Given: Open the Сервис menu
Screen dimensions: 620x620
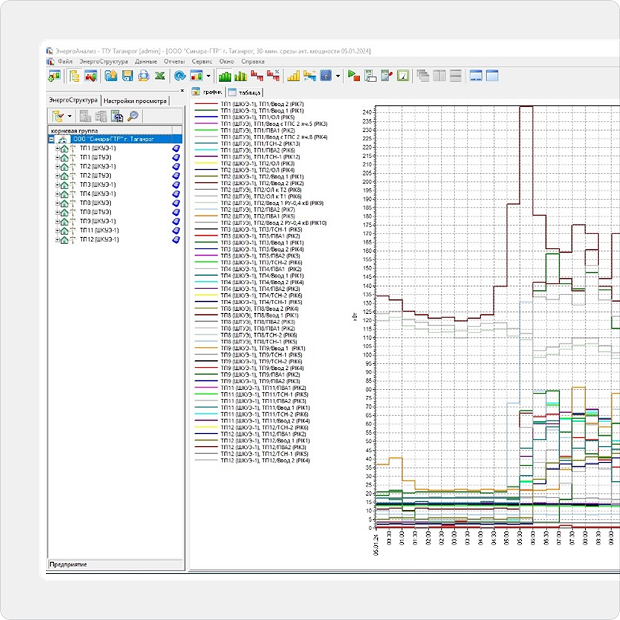Looking at the screenshot, I should pos(202,62).
